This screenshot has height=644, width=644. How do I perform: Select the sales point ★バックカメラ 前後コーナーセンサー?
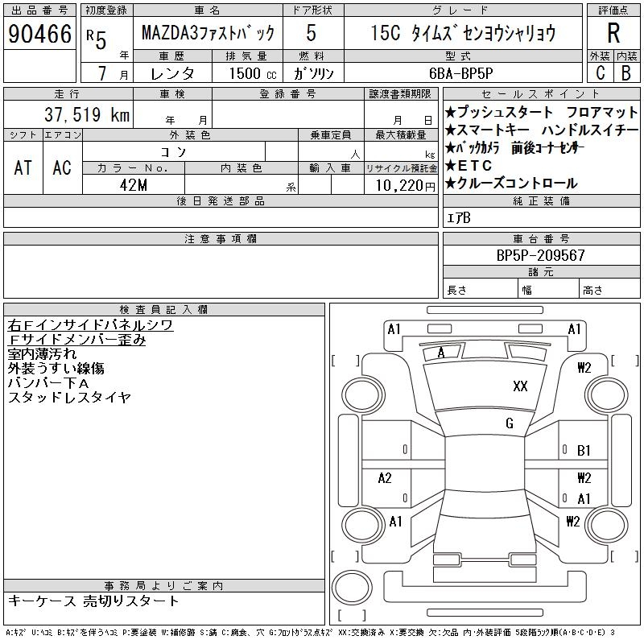point(514,148)
